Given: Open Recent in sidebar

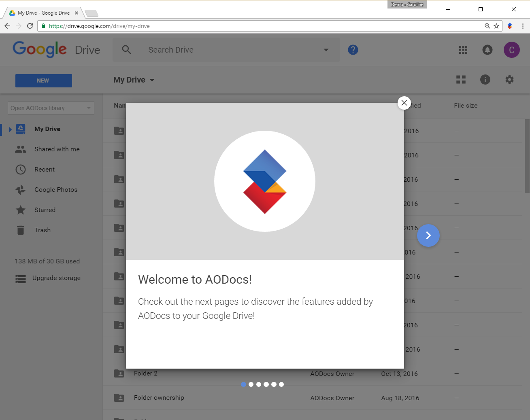Looking at the screenshot, I should (45, 170).
